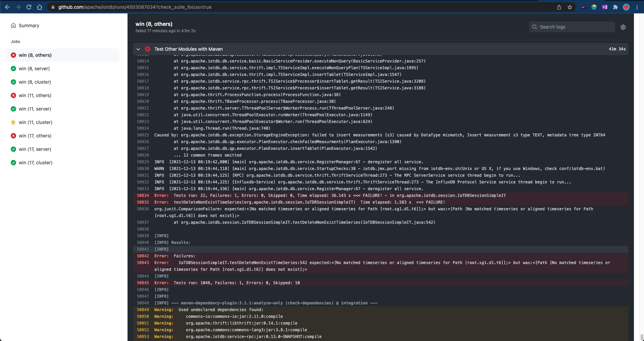Click failed status icon of win (8, others)

click(x=13, y=55)
